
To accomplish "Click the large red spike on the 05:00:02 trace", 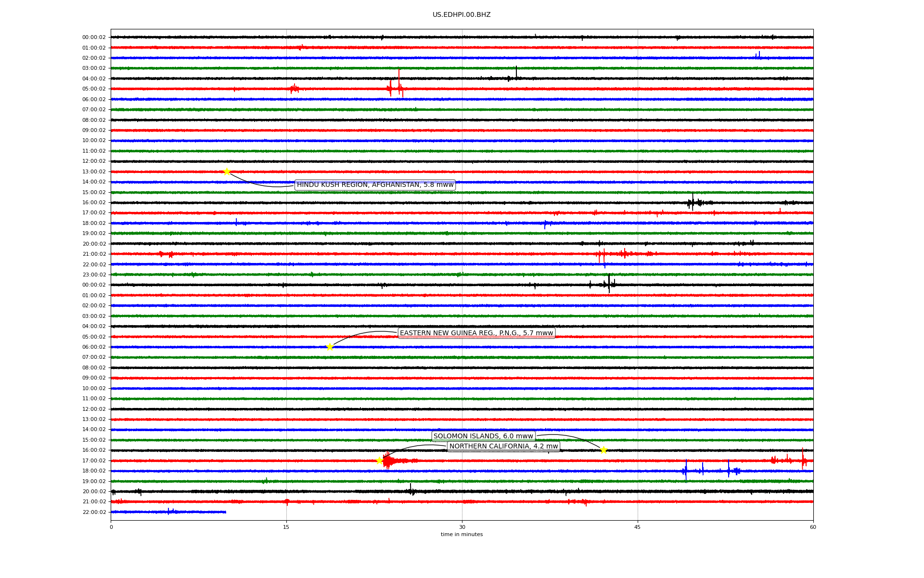I will (x=398, y=82).
